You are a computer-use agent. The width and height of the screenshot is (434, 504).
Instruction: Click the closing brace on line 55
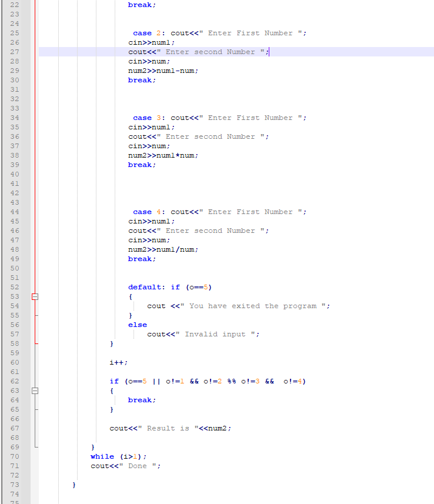(x=131, y=316)
